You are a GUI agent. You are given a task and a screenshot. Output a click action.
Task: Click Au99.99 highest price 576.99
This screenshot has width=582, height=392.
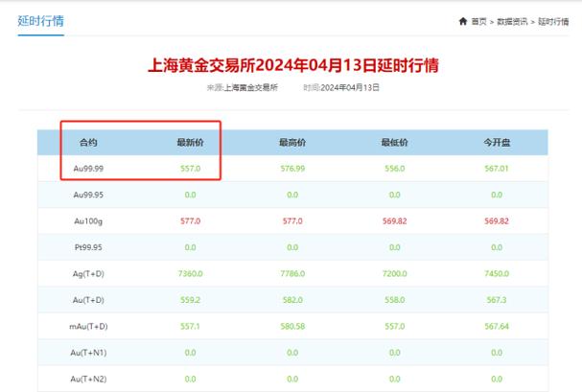point(292,169)
